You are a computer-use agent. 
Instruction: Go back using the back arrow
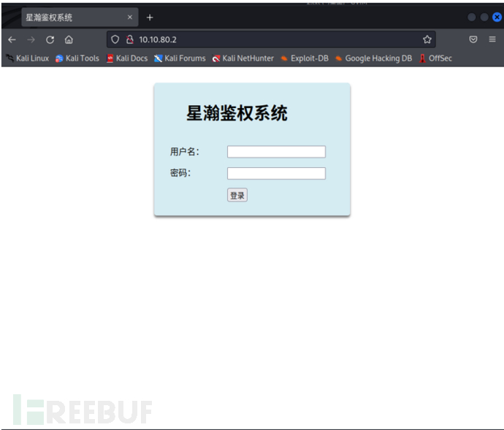(12, 39)
